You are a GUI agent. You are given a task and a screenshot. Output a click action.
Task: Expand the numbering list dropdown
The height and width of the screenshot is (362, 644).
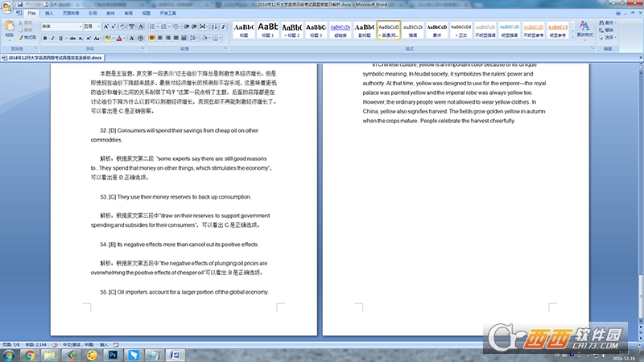pyautogui.click(x=169, y=27)
